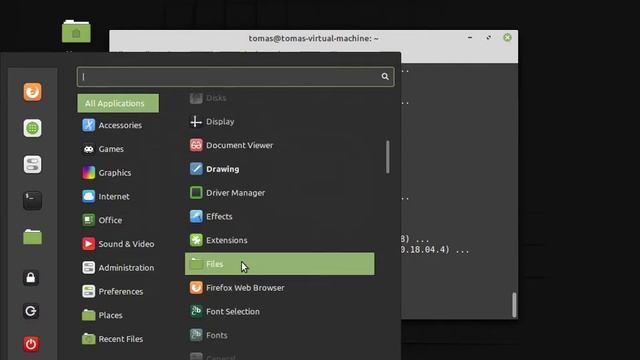Click the Font Selection icon
This screenshot has height=360, width=640.
(x=196, y=311)
